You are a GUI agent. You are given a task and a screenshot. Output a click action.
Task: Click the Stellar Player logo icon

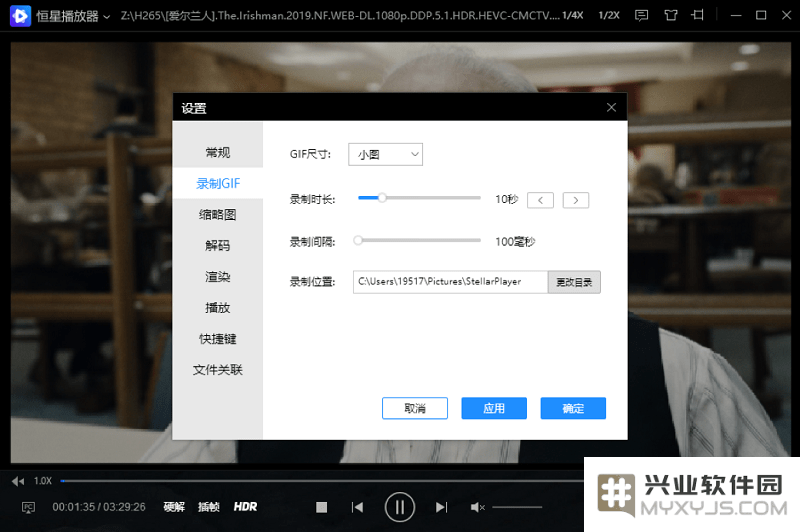click(20, 16)
